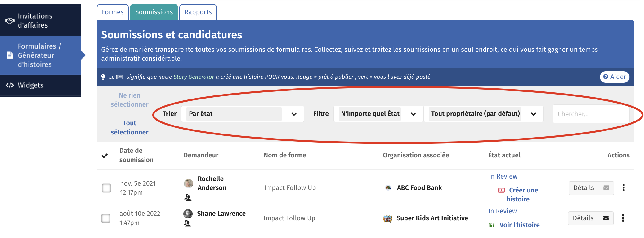Click the Aider help button

(x=615, y=77)
